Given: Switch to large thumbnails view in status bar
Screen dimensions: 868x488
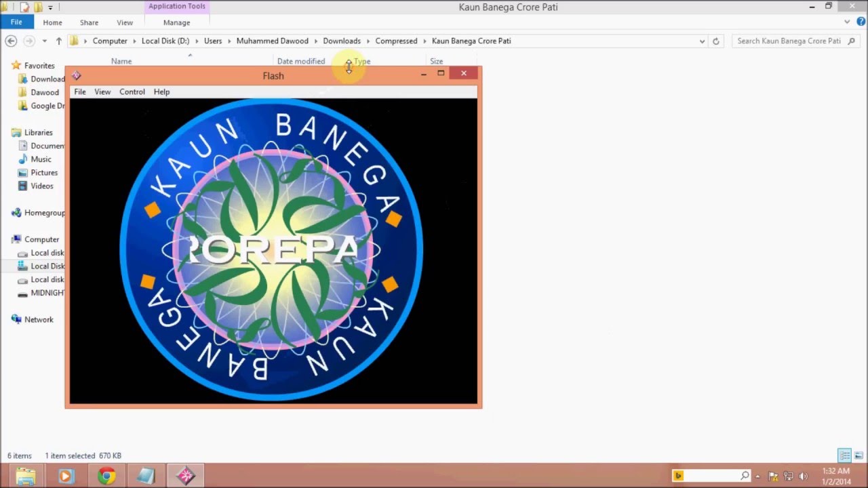Looking at the screenshot, I should point(859,455).
